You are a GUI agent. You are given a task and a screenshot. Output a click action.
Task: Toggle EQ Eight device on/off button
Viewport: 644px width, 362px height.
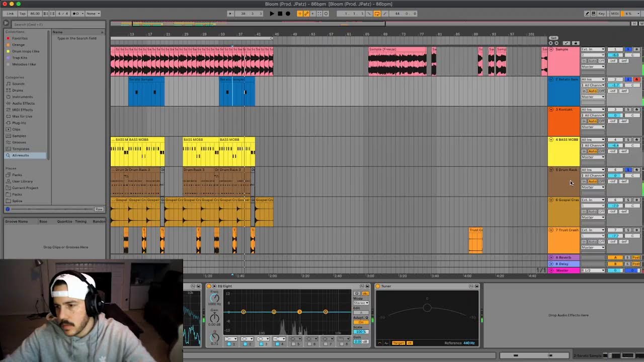click(x=209, y=286)
